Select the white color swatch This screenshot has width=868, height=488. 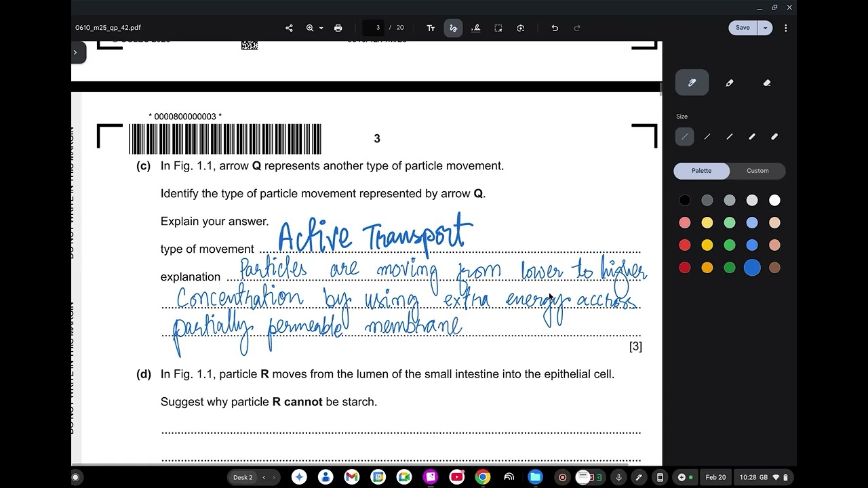coord(774,200)
